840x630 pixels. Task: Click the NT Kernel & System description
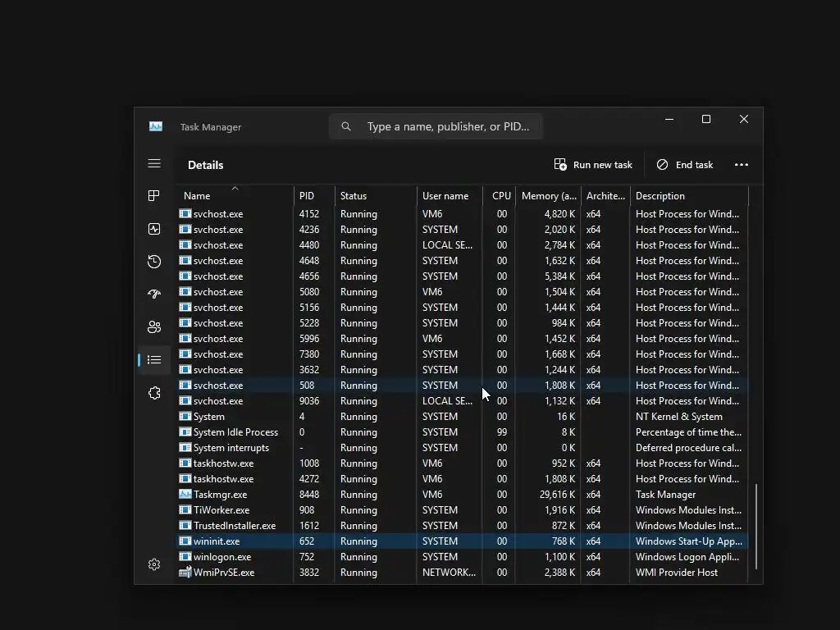678,416
